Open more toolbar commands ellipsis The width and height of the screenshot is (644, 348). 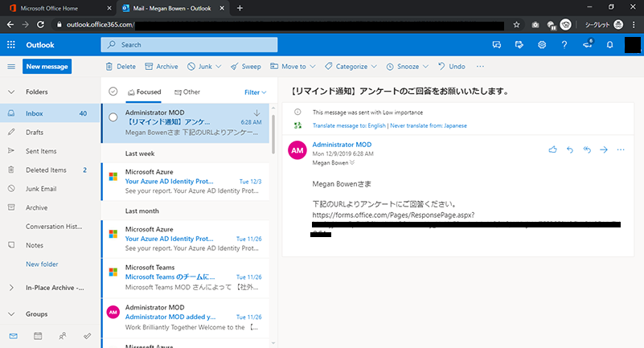[x=480, y=67]
